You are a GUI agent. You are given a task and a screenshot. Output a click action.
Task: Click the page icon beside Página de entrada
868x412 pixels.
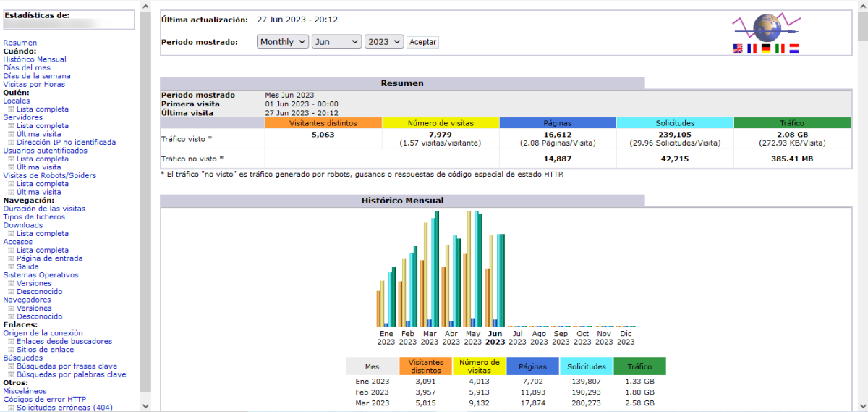11,258
